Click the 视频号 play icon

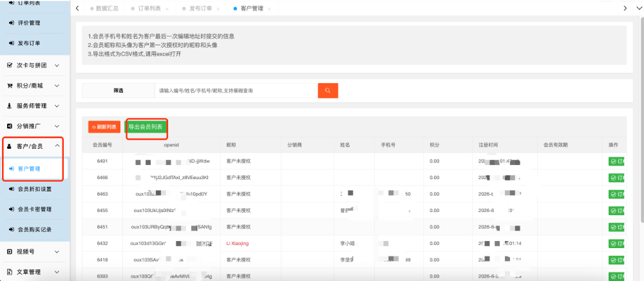pos(10,251)
